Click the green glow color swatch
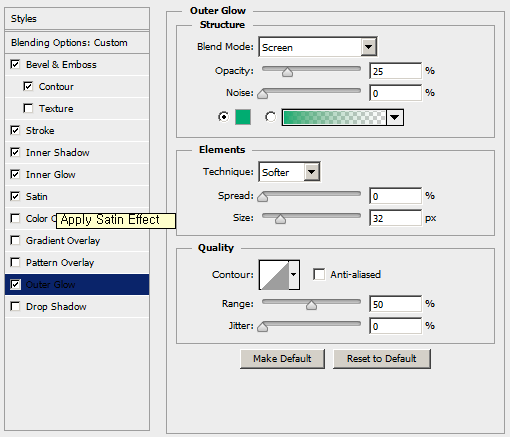This screenshot has width=510, height=437. (x=243, y=117)
